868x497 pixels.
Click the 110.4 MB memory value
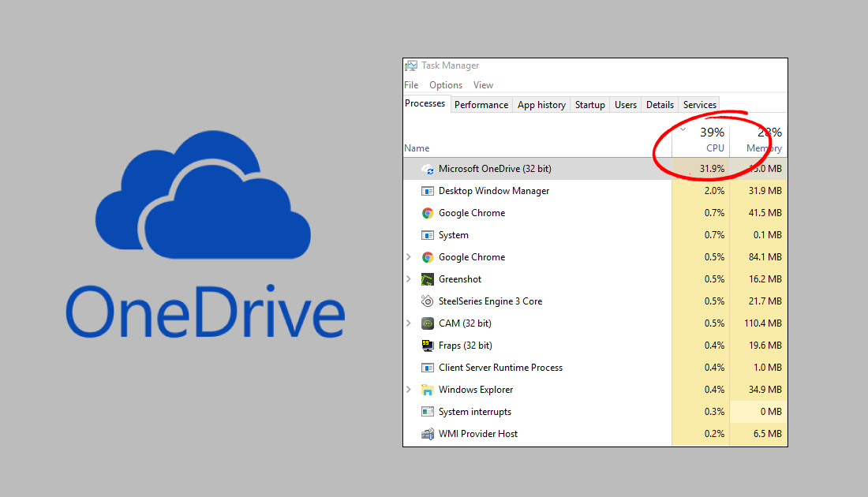763,323
